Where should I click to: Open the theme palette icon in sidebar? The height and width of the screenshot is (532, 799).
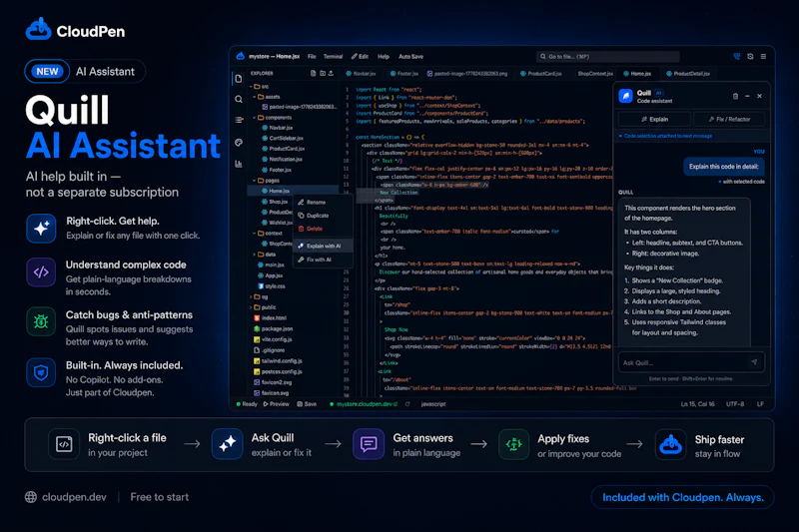pos(239,142)
